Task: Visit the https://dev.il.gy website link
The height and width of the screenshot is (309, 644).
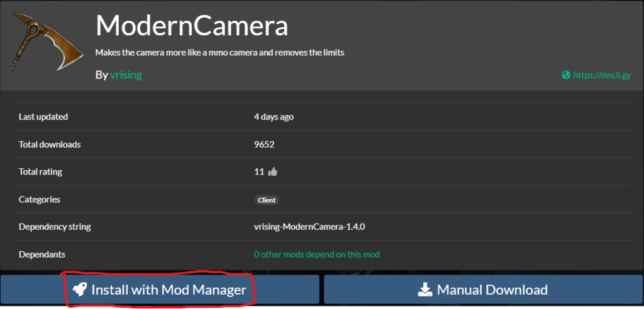Action: point(602,75)
